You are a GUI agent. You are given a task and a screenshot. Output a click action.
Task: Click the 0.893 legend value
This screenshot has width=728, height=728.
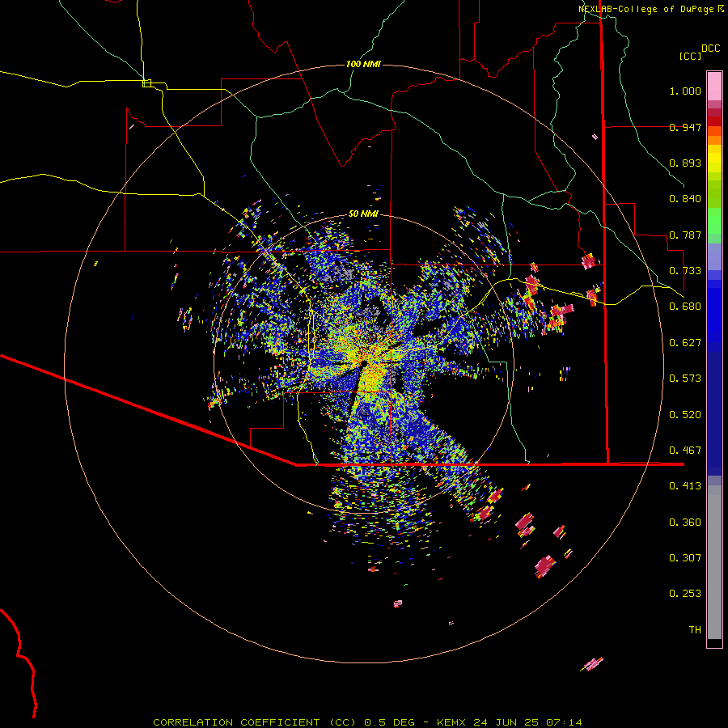tap(685, 163)
